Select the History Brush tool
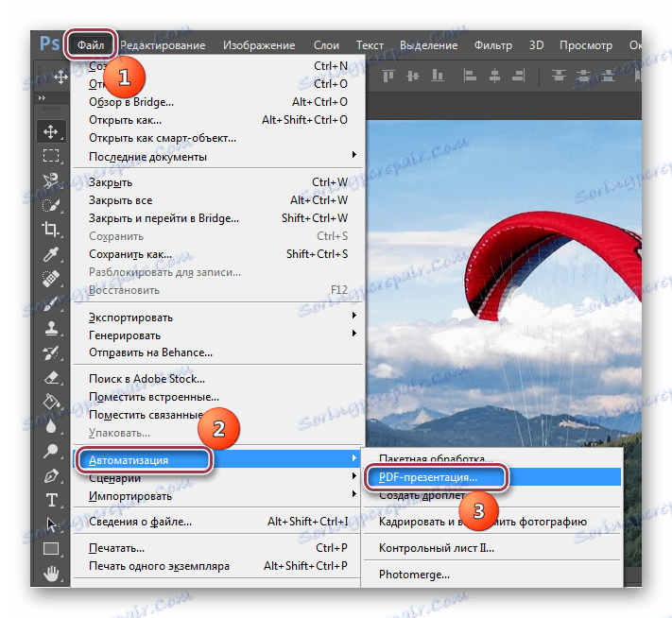This screenshot has height=618, width=672. [x=51, y=353]
